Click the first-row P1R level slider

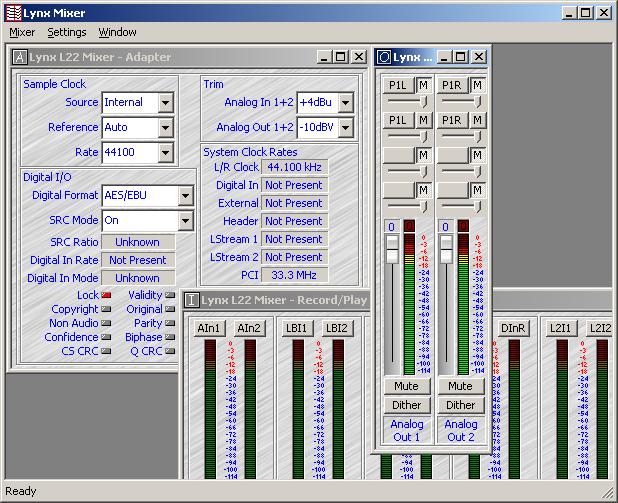click(478, 102)
